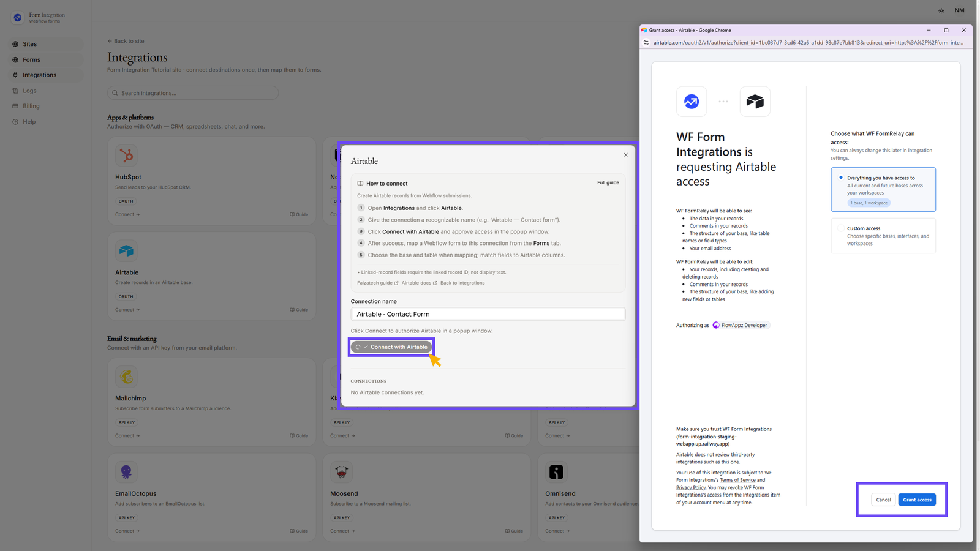The width and height of the screenshot is (980, 551).
Task: Click the Billing card icon in sidebar
Action: tap(15, 106)
